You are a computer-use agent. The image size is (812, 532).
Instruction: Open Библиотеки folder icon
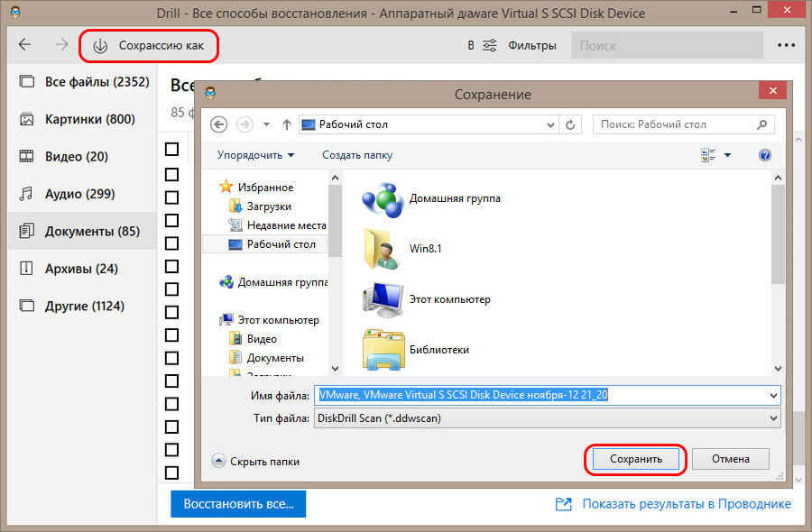point(383,350)
